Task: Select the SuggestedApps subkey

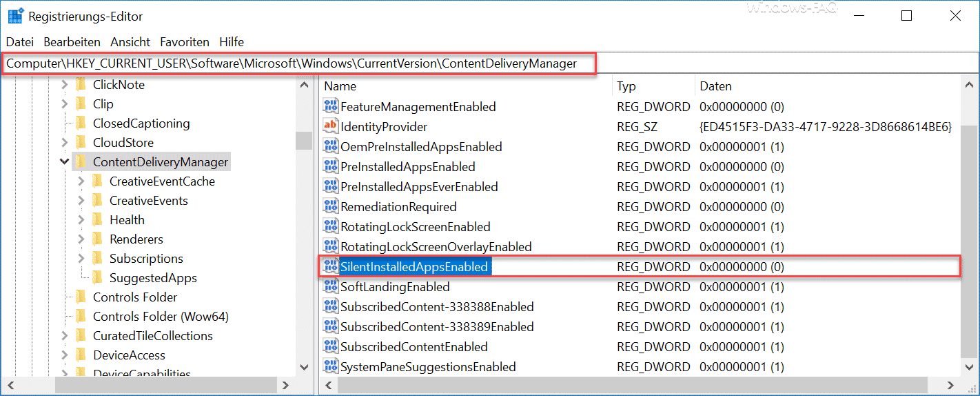Action: click(153, 278)
